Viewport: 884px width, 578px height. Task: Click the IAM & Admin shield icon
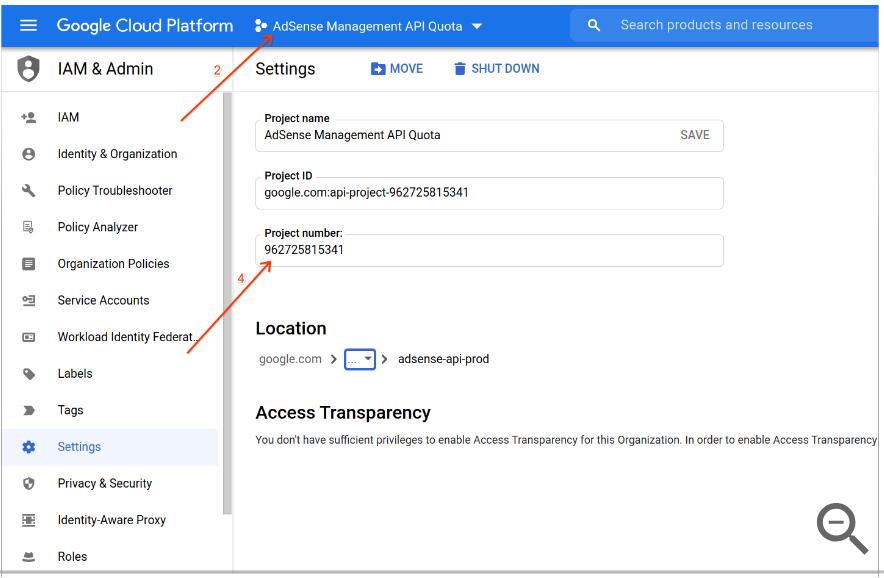click(28, 69)
